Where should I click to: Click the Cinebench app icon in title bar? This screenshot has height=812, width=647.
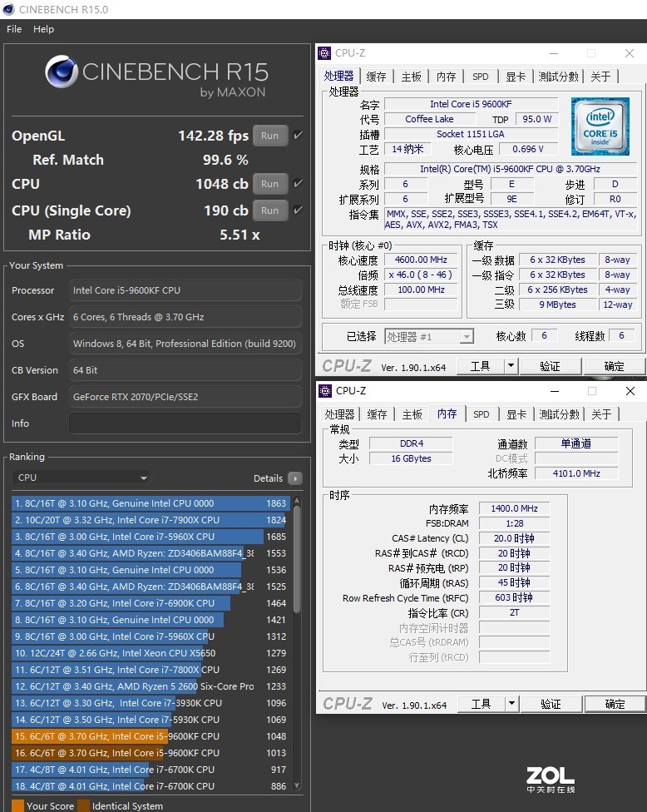8,9
